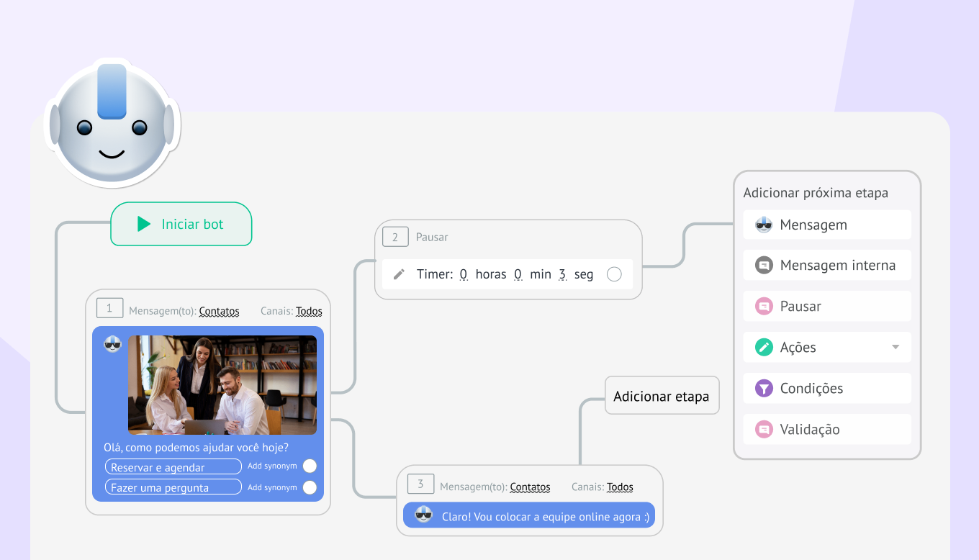The height and width of the screenshot is (560, 979).
Task: Click the Adicionar etapa button
Action: click(x=662, y=396)
